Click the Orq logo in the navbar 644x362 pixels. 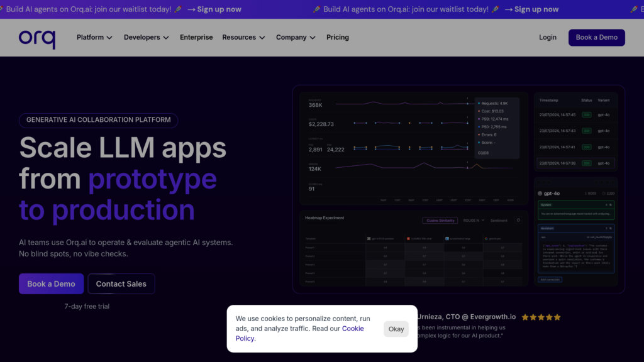[x=38, y=38]
